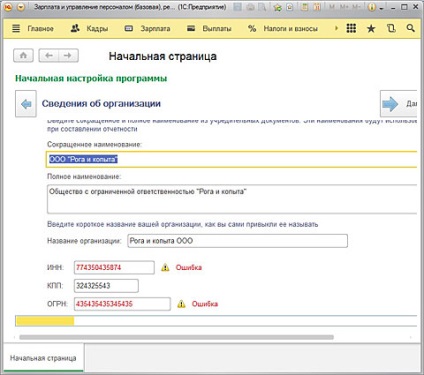Screen dimensions: 424x375
Task: Open the History icon in sections panel
Action: [391, 29]
